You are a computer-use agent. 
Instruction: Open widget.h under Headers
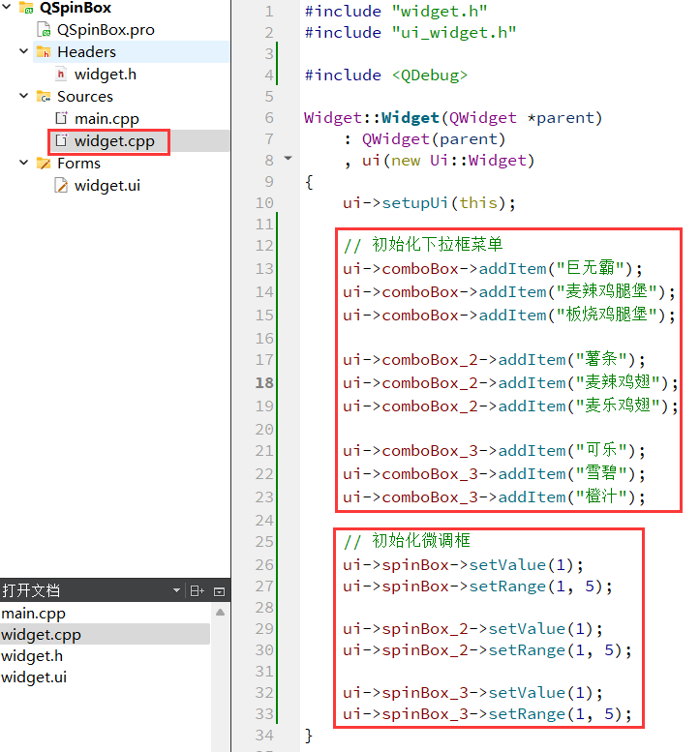106,75
